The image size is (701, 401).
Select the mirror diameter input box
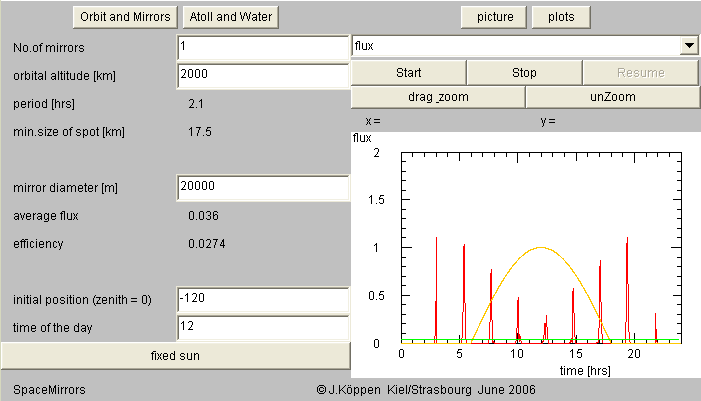pyautogui.click(x=262, y=186)
